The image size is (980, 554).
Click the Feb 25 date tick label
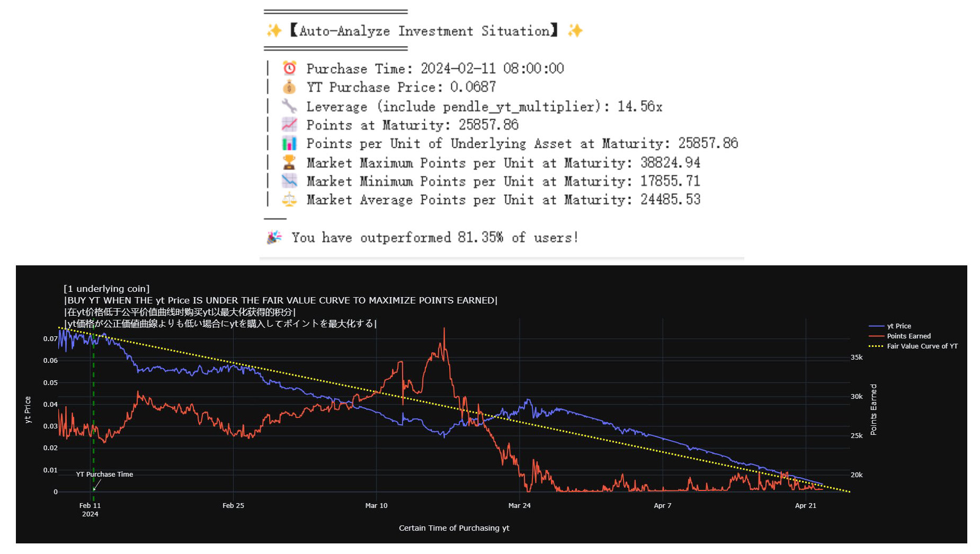pyautogui.click(x=233, y=506)
